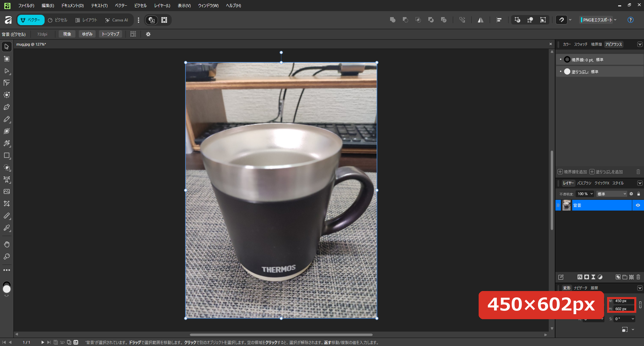Activate the ベクター persona

[x=31, y=20]
